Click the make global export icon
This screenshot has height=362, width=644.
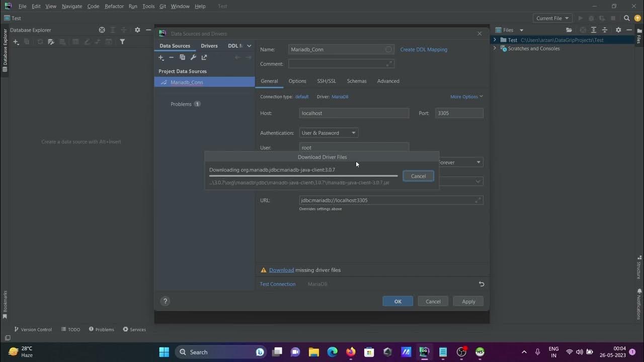coord(204,57)
